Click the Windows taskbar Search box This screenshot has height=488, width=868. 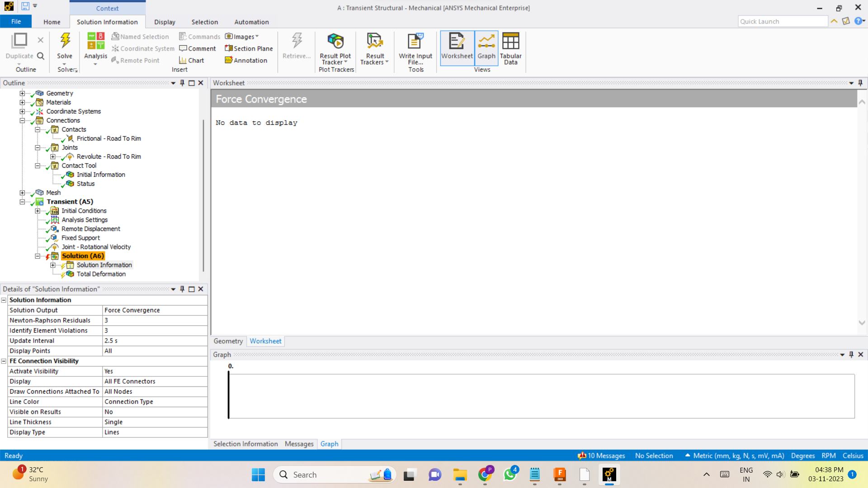coord(335,474)
